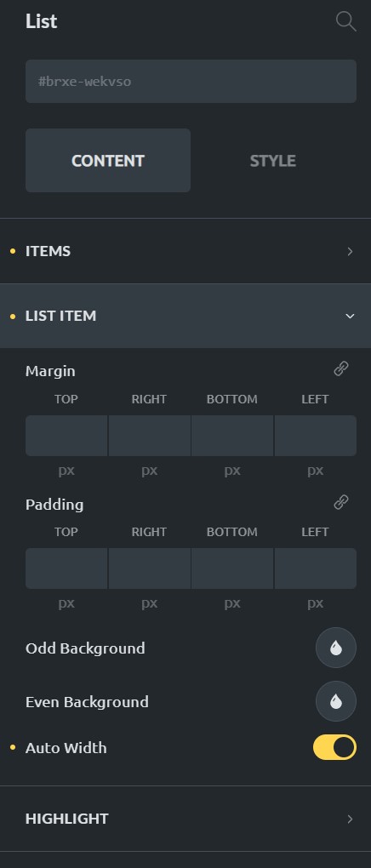371x868 pixels.
Task: Link Padding values with chain icon
Action: pyautogui.click(x=341, y=502)
